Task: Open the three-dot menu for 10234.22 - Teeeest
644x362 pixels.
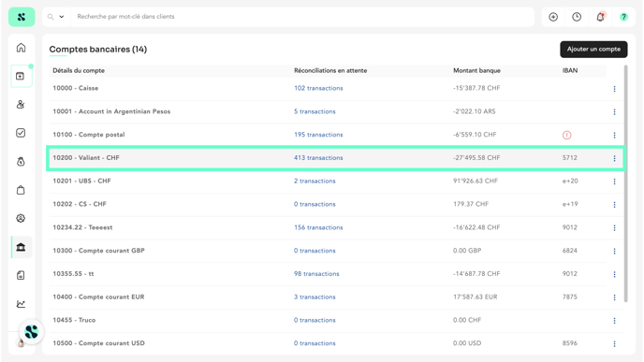Action: coord(614,228)
